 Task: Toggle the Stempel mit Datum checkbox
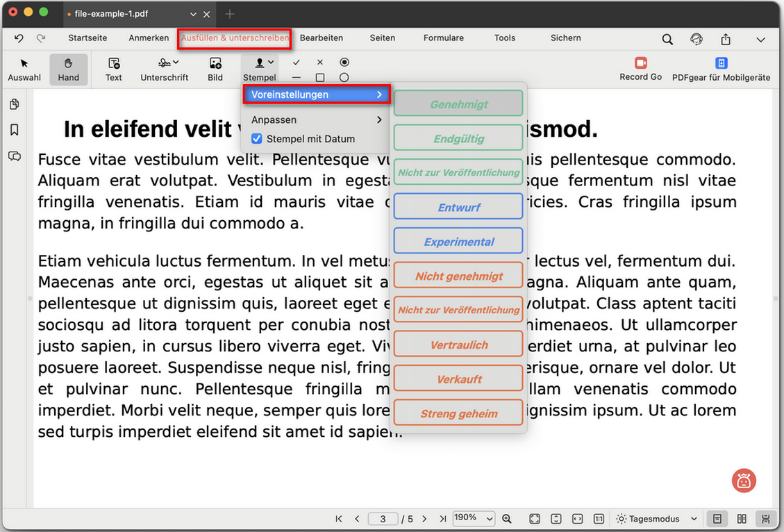click(257, 139)
